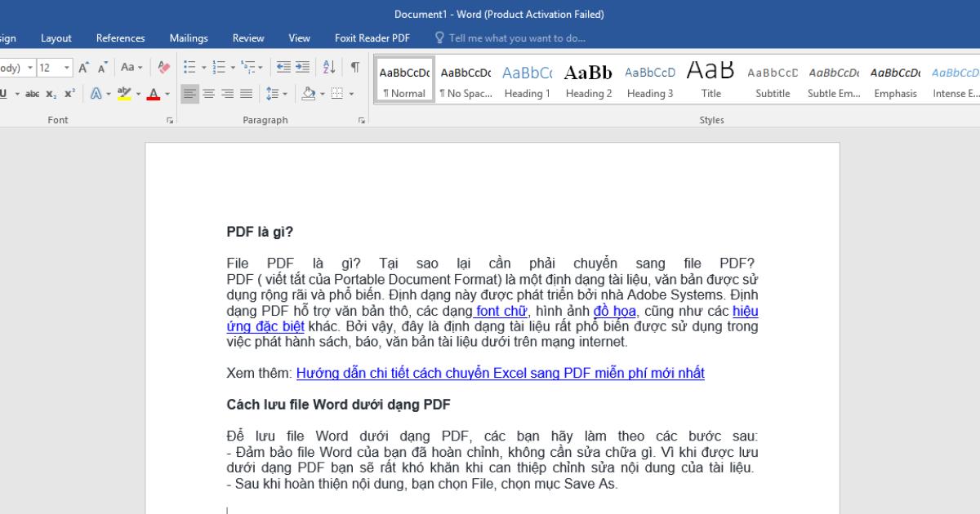Toggle strikethrough formatting
This screenshot has height=514, width=980.
point(33,93)
